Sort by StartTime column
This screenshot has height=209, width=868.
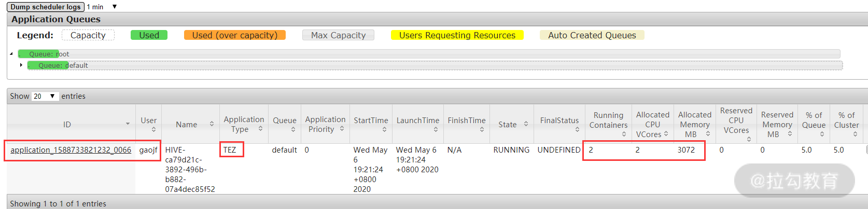[x=371, y=124]
